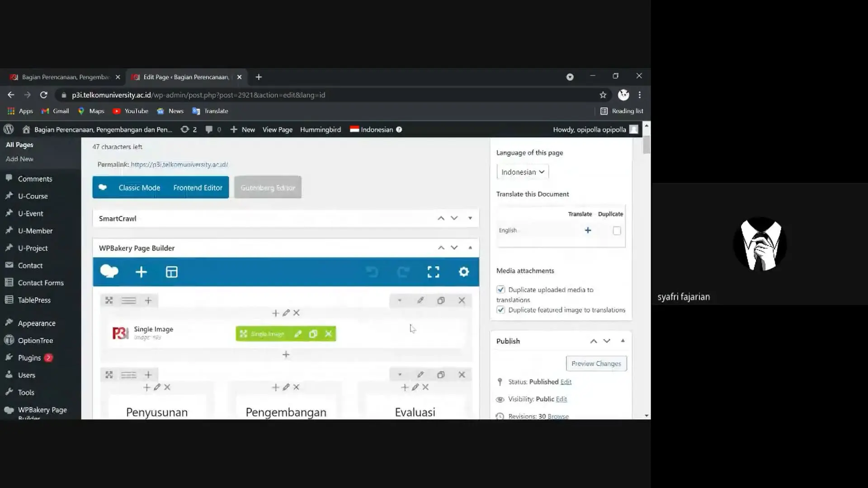Remove Single Image element green X icon

point(329,334)
